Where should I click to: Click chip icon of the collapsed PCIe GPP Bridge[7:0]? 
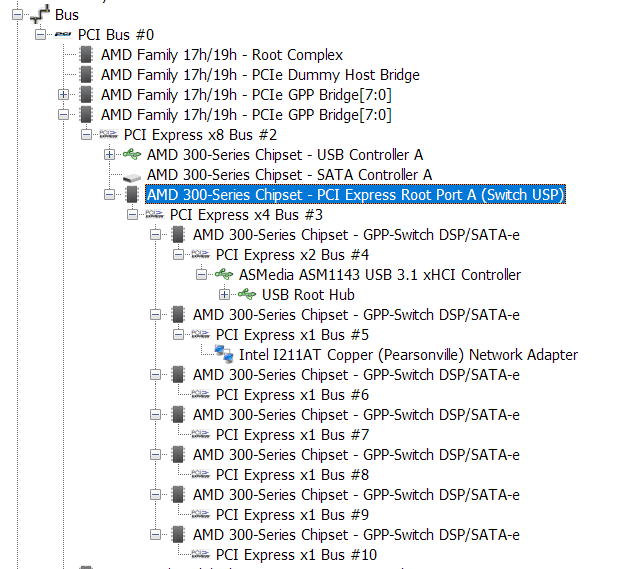tap(86, 95)
